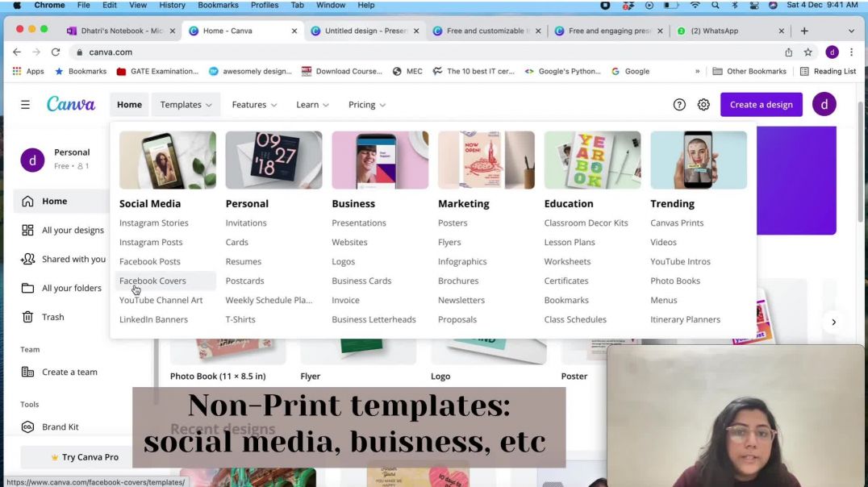Click the Trash bin icon

click(27, 317)
